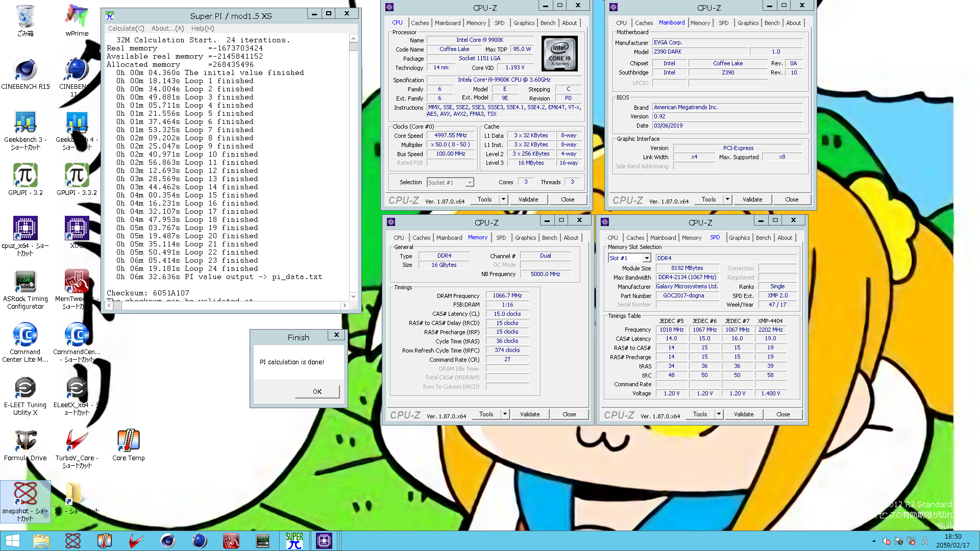Click Validate in CPU tab window

click(528, 199)
